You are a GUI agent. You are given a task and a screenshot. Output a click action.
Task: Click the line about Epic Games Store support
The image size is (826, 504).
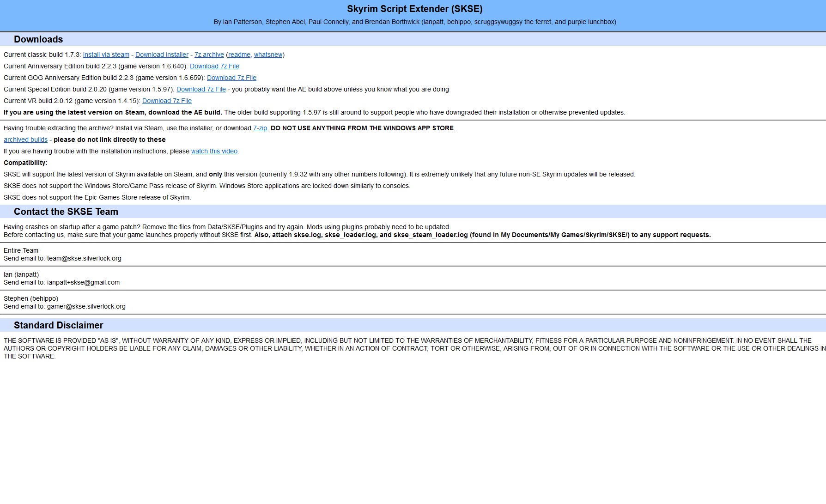pyautogui.click(x=97, y=197)
